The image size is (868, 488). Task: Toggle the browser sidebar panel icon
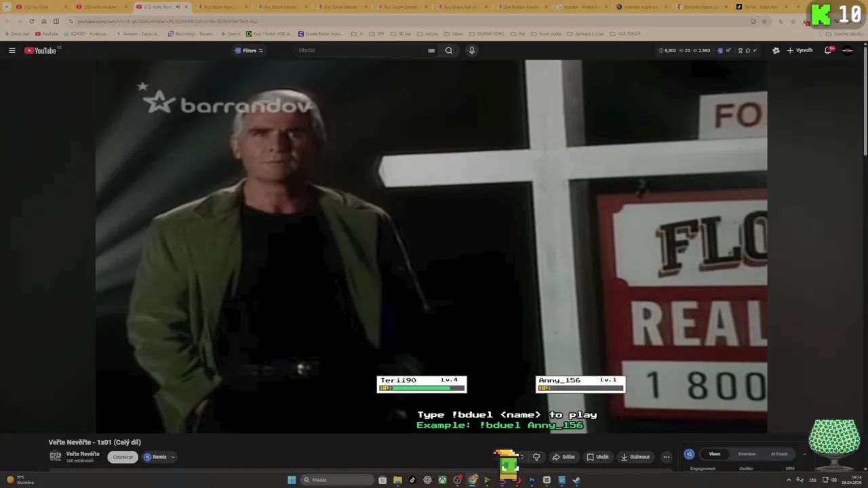(56, 21)
